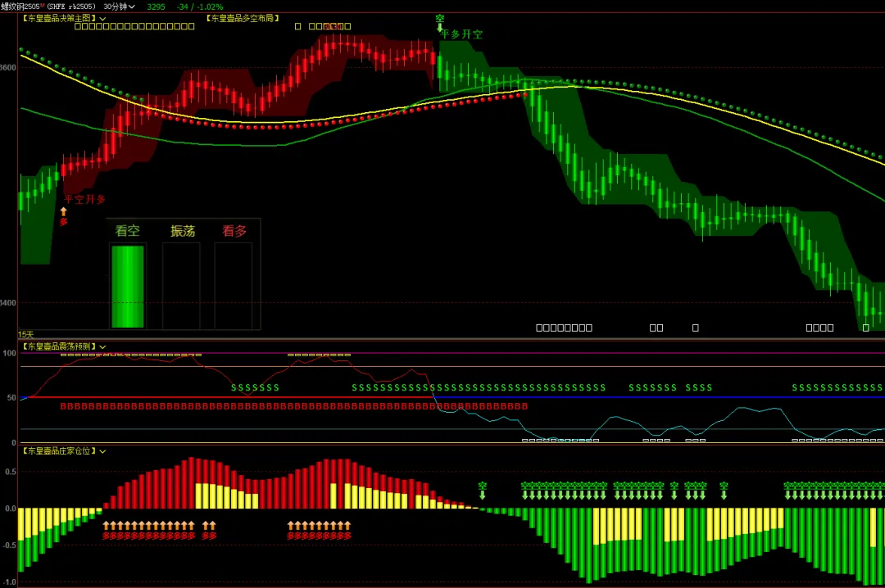
Task: Click the 50 level in oscillator axis
Action: 11,398
